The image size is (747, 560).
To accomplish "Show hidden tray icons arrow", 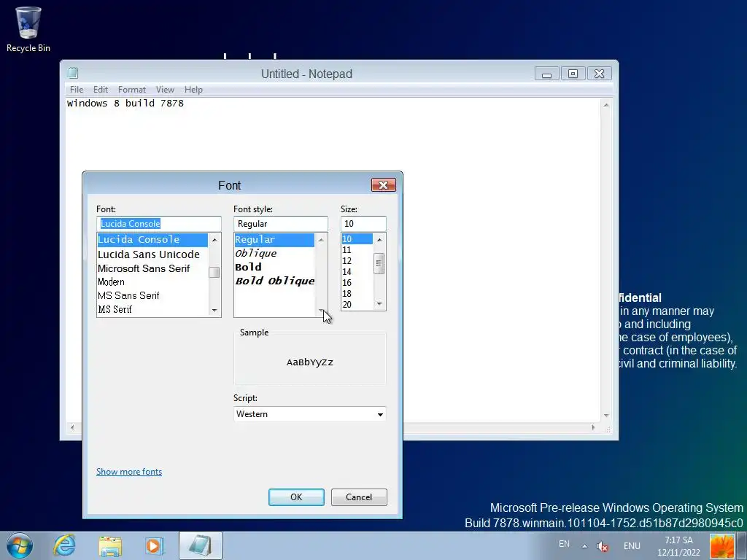I will tap(584, 546).
